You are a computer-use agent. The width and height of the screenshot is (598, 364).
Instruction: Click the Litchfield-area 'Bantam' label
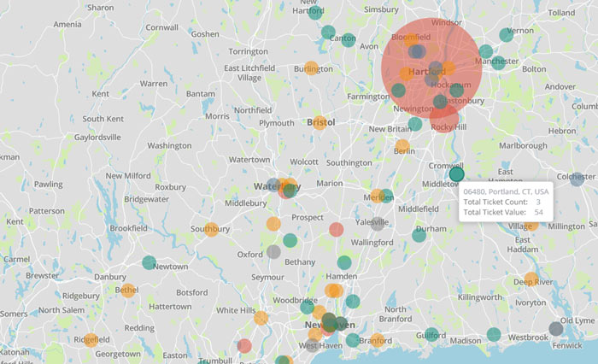[x=201, y=93]
